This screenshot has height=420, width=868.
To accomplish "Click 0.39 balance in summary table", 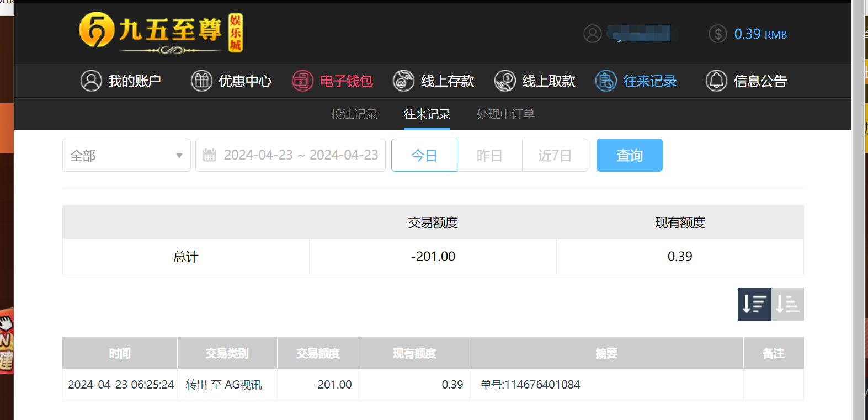I will (x=680, y=257).
